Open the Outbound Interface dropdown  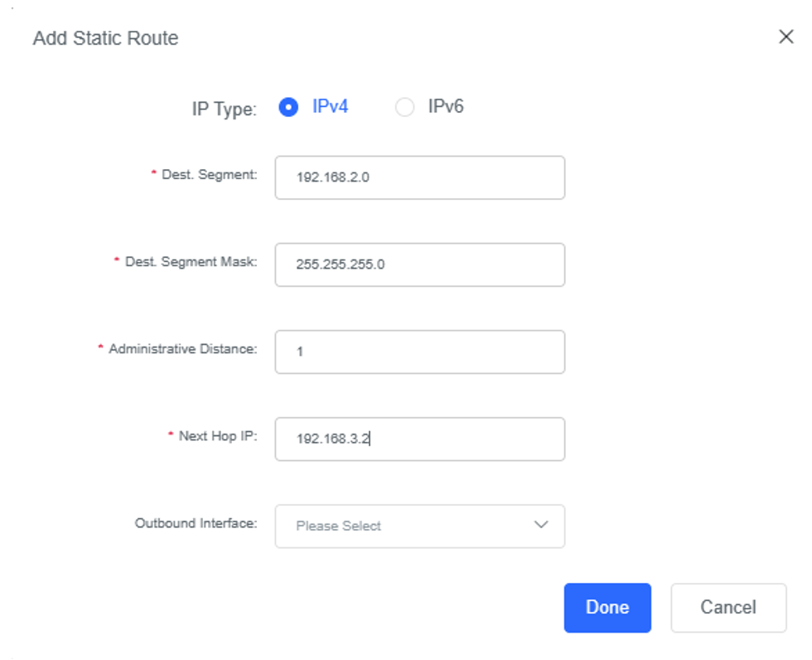pos(419,526)
